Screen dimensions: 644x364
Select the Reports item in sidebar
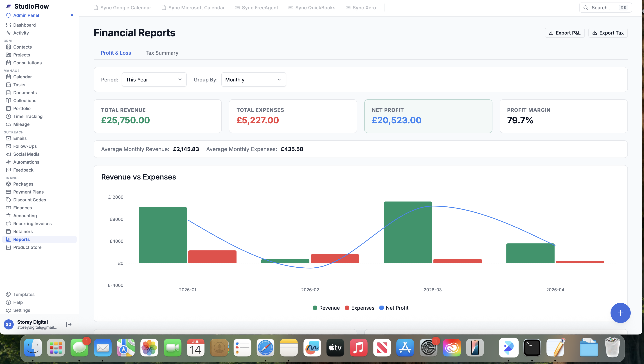[x=39, y=240]
